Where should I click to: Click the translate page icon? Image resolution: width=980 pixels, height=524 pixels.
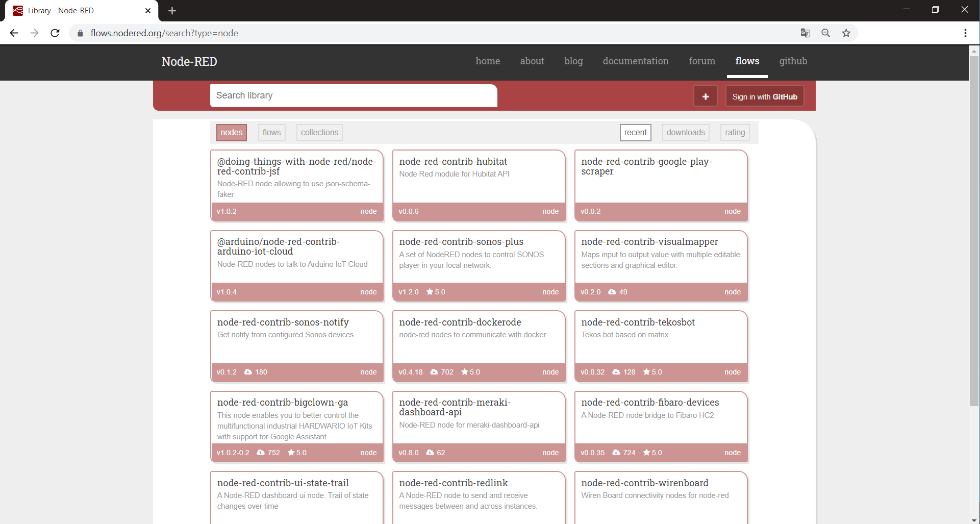click(x=805, y=33)
